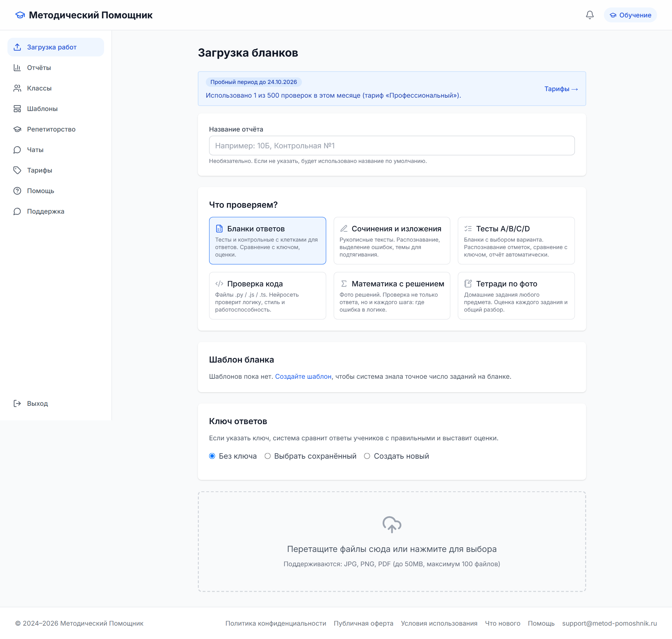
Task: Open Классы in the sidebar
Action: [x=56, y=88]
